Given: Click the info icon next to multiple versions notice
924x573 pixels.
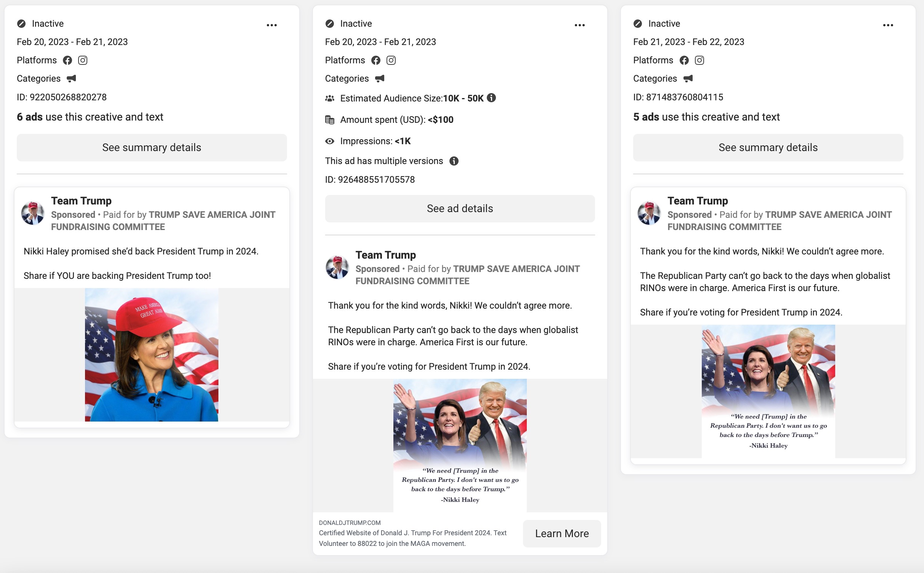Looking at the screenshot, I should [x=454, y=161].
